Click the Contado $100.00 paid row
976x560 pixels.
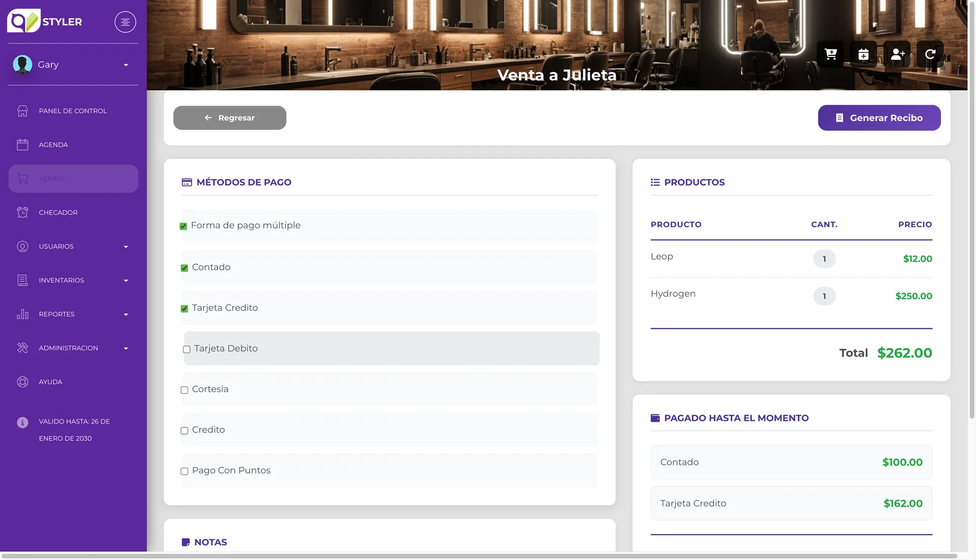point(791,462)
